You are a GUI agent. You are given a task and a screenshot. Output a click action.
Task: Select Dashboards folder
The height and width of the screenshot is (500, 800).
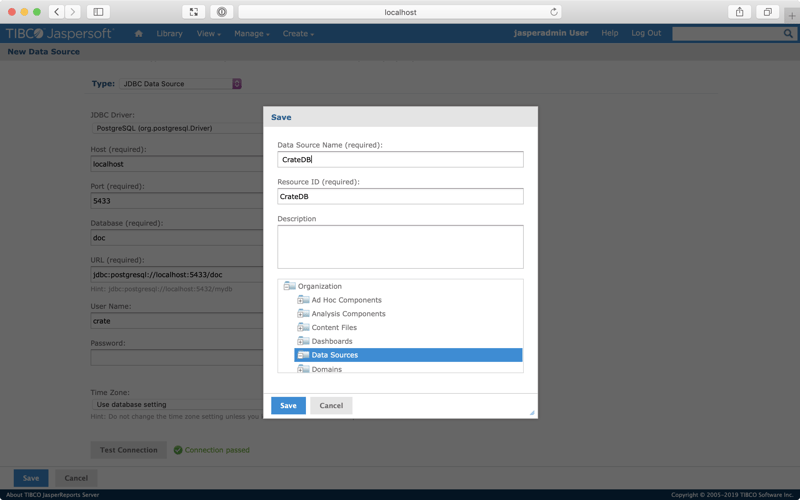click(x=332, y=341)
